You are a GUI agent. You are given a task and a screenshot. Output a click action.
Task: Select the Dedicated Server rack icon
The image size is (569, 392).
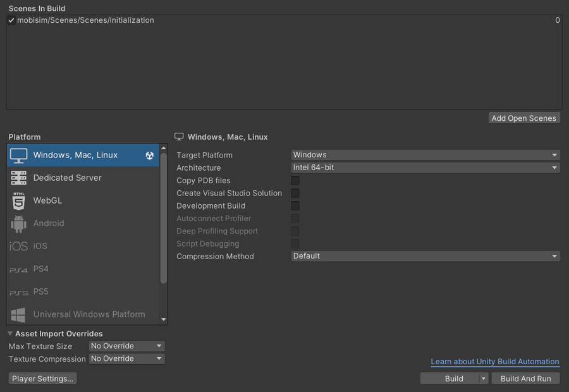[x=18, y=178]
